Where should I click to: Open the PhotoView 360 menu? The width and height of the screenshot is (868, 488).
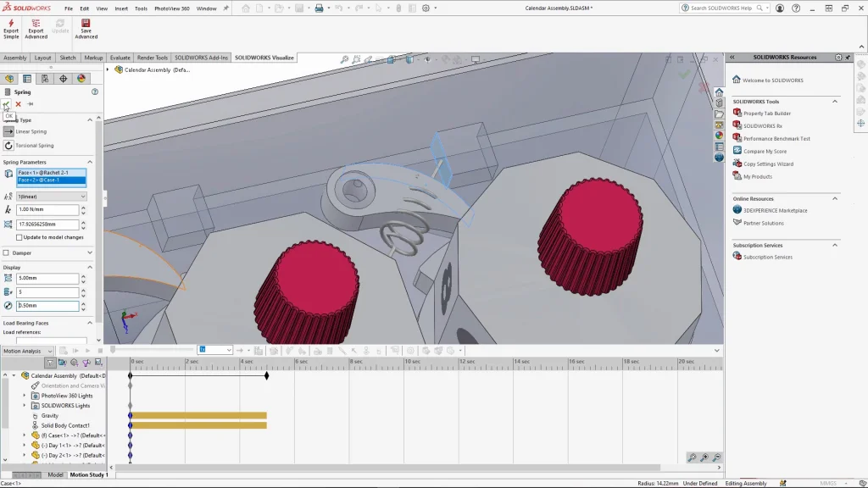171,8
